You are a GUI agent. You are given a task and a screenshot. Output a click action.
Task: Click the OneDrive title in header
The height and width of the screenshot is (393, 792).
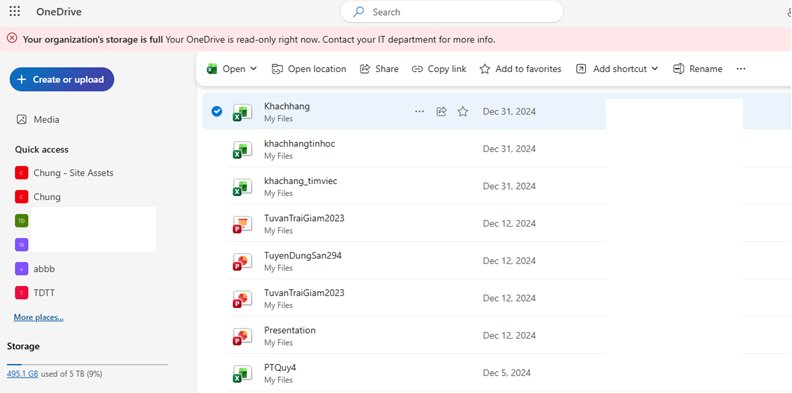click(x=59, y=12)
